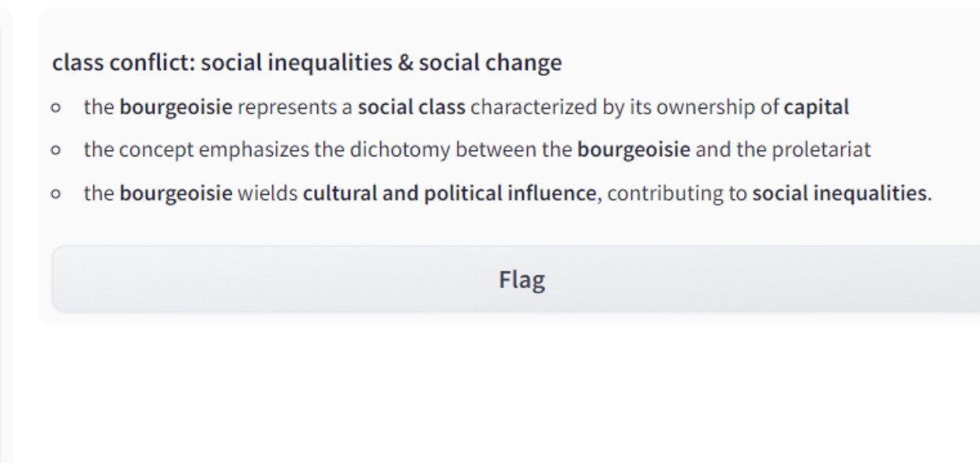
Task: Click bold 'bourgeoisie' in the first bullet
Action: click(x=176, y=108)
